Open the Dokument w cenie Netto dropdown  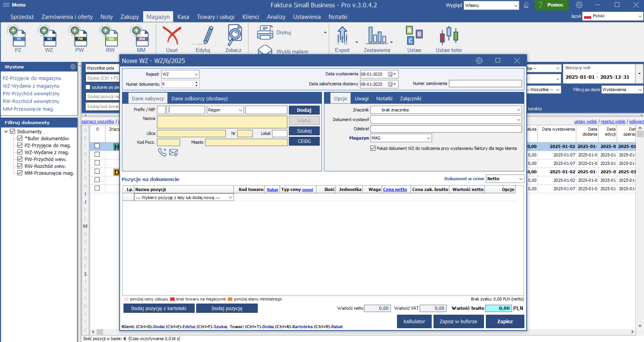[x=505, y=179]
